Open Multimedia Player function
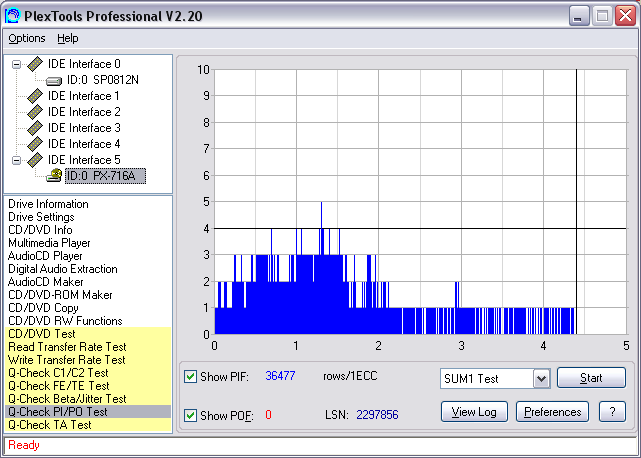Screen dimensions: 641x458 (x=49, y=243)
